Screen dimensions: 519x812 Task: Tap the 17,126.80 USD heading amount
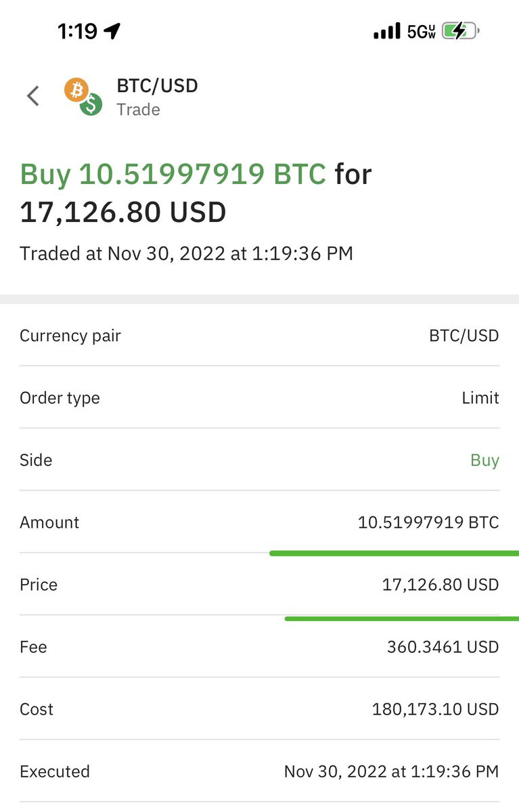123,212
